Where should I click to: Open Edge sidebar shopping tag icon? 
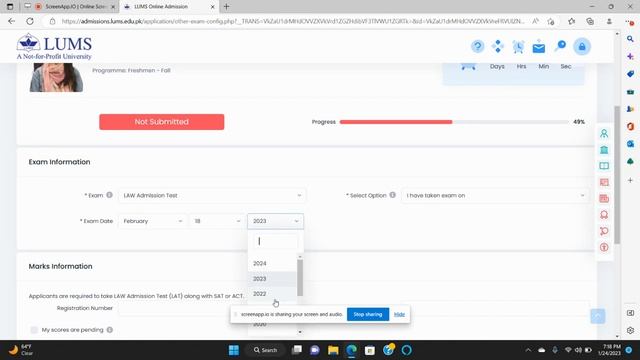[x=630, y=74]
